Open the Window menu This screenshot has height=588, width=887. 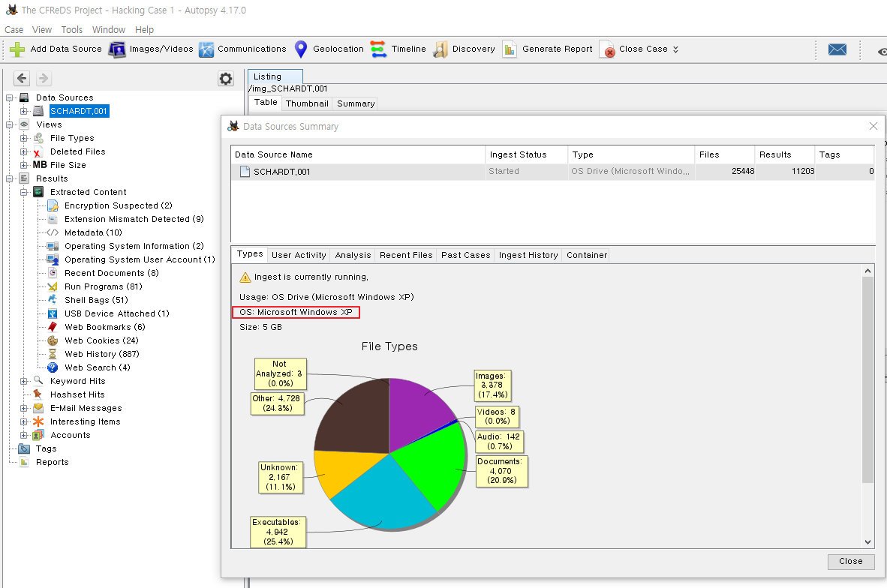coord(109,29)
